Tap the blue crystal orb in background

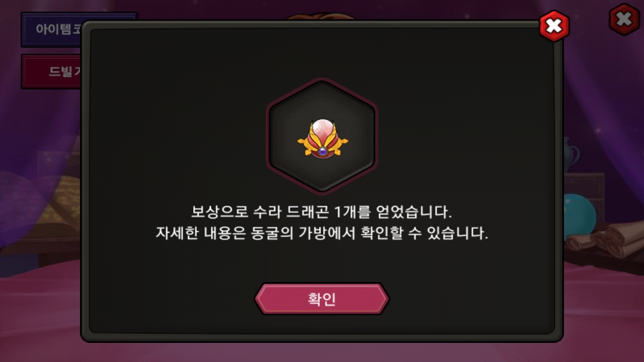(x=579, y=215)
